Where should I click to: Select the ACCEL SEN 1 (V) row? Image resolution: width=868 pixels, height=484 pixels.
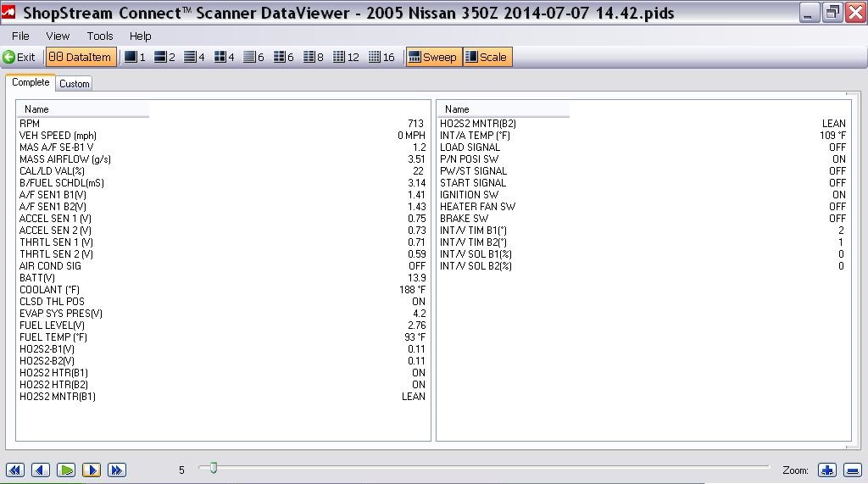[x=223, y=219]
